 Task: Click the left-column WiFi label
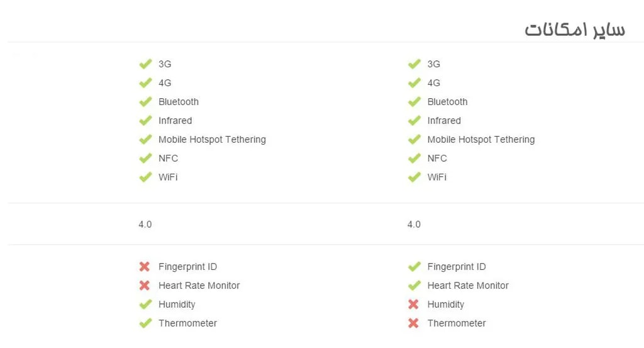pos(168,177)
